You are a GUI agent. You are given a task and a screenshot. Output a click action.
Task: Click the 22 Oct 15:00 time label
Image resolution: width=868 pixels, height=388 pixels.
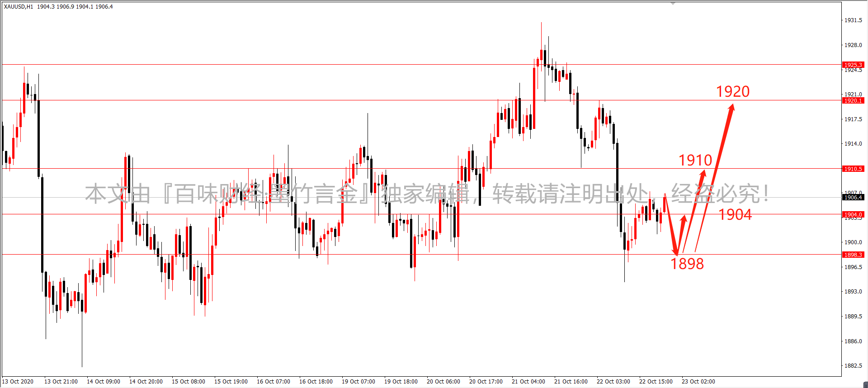click(x=656, y=382)
